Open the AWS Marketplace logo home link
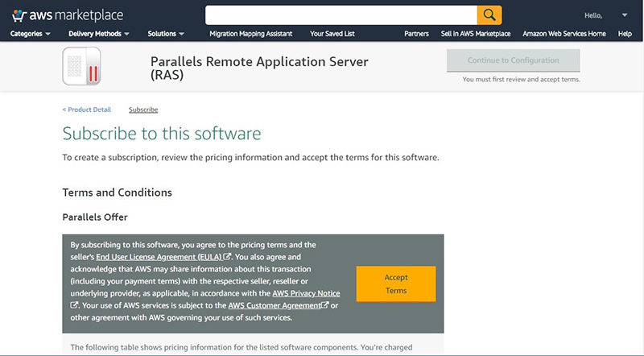Viewport: 644px width, 356px height. [68, 15]
